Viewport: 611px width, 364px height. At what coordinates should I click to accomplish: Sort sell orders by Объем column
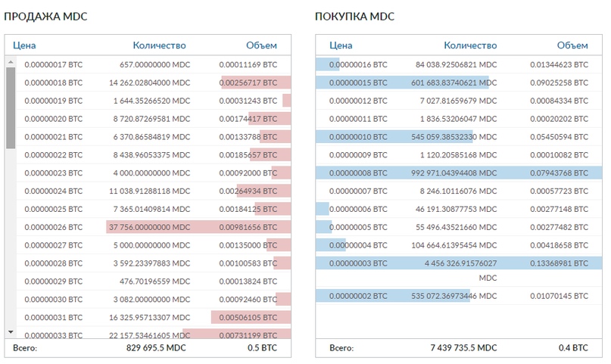[x=261, y=45]
